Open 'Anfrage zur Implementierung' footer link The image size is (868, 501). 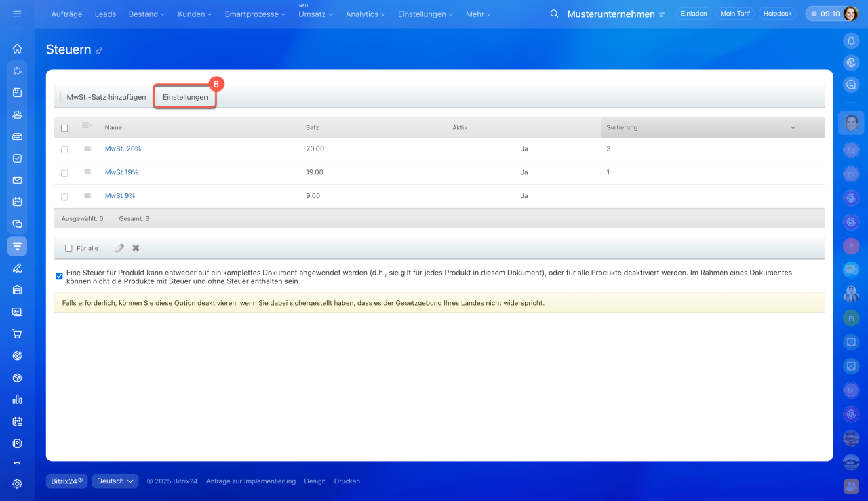point(251,481)
